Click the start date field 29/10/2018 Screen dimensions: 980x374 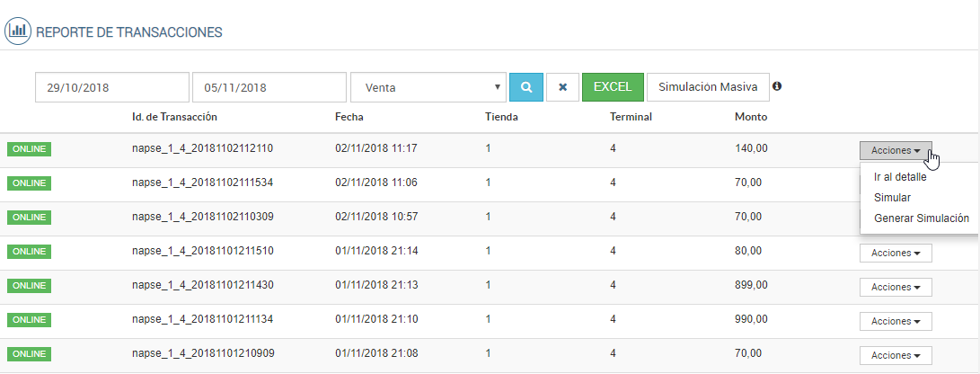[112, 87]
